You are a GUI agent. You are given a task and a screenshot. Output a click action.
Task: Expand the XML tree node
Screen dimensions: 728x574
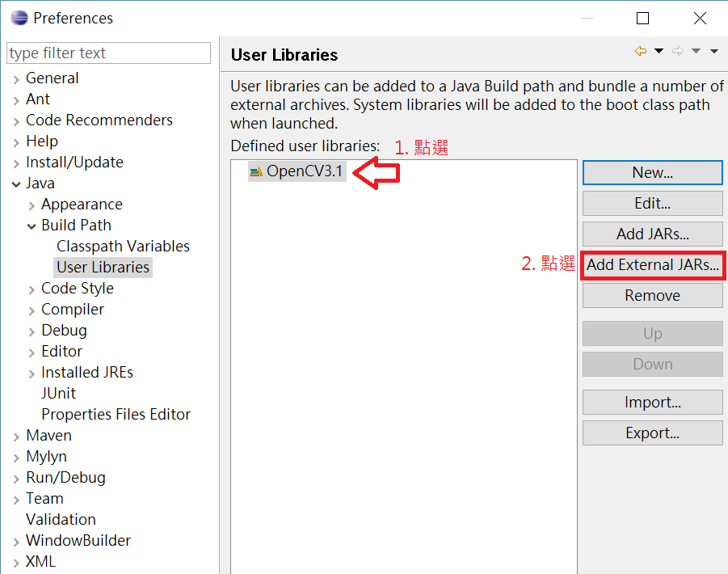(16, 563)
